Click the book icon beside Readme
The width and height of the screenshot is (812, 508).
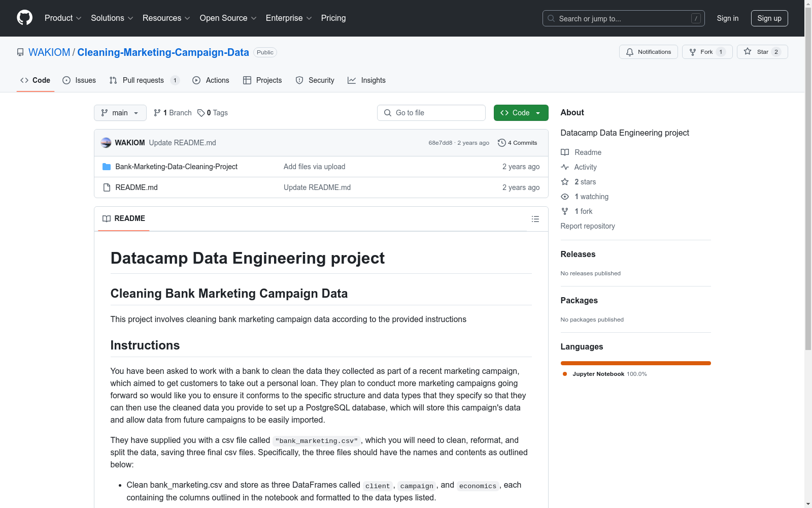click(565, 152)
